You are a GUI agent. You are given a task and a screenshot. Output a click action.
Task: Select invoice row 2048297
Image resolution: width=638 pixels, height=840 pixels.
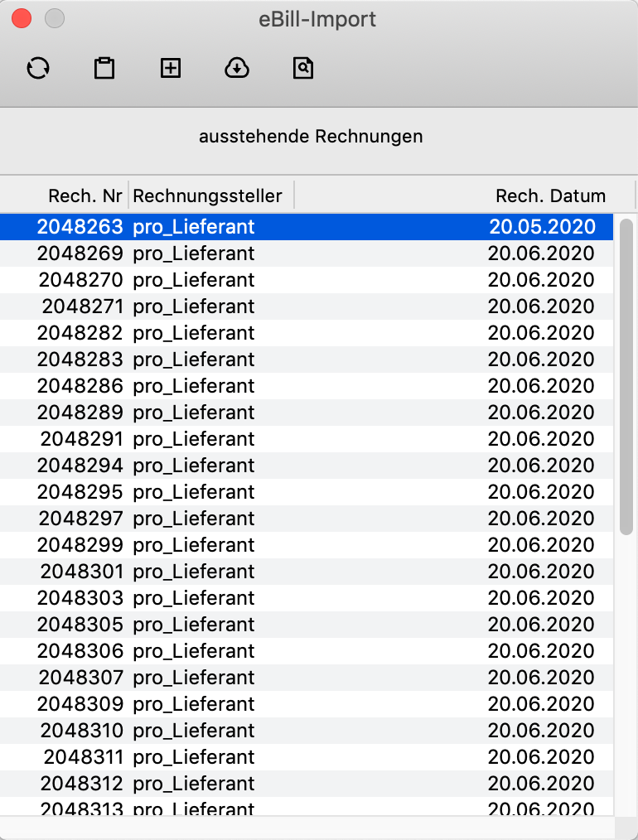pyautogui.click(x=307, y=519)
